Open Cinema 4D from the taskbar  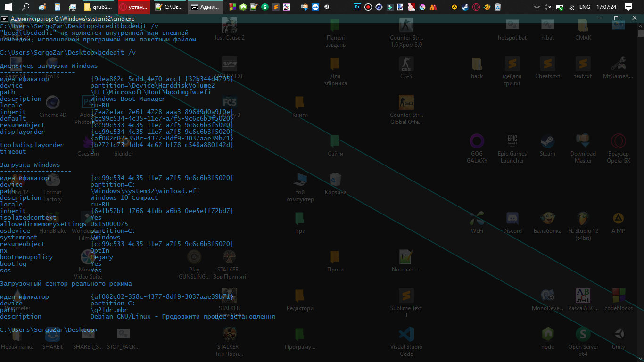click(379, 7)
